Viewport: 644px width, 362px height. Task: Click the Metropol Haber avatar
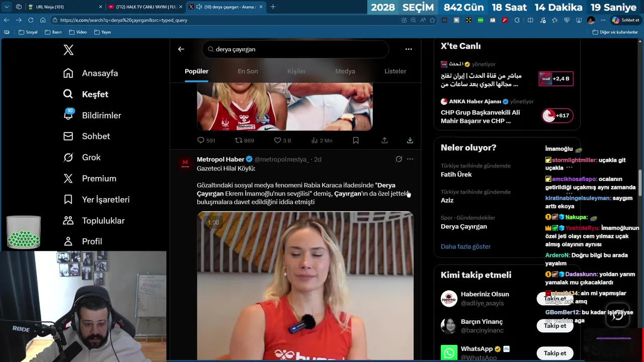click(185, 162)
